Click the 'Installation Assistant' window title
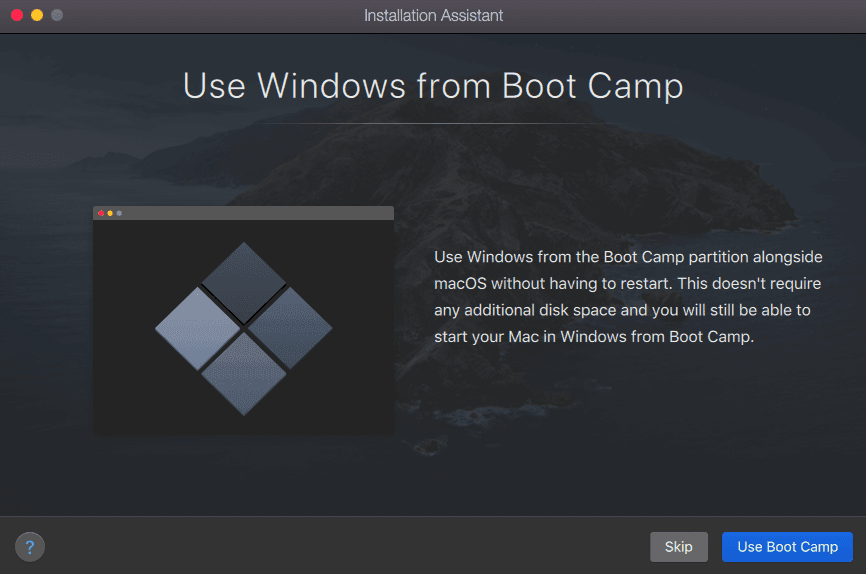The width and height of the screenshot is (866, 574). click(433, 15)
